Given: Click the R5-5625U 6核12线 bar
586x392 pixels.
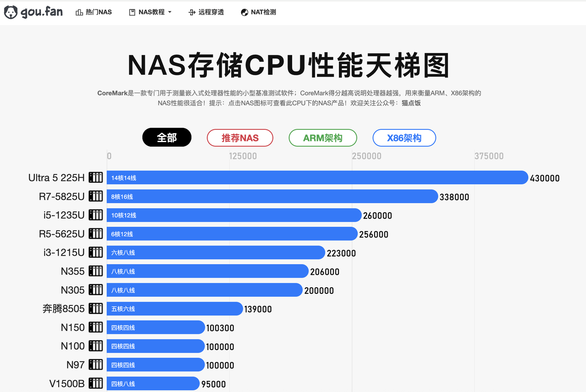Looking at the screenshot, I should (x=232, y=234).
